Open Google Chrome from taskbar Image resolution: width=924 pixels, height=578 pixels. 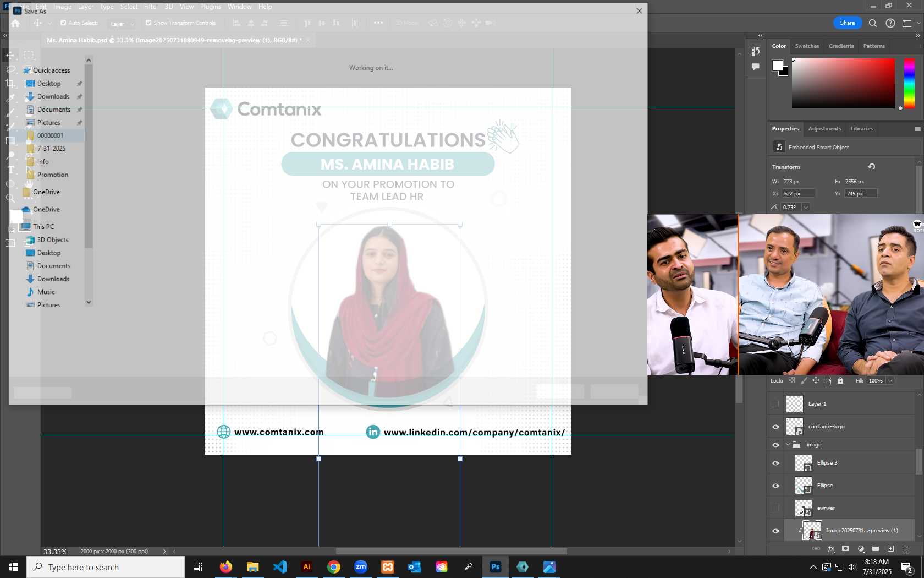334,567
